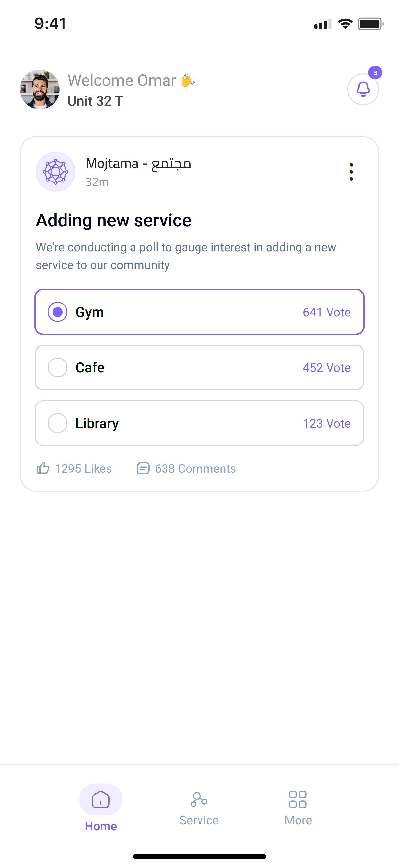Tap the comments bubble icon

(143, 468)
